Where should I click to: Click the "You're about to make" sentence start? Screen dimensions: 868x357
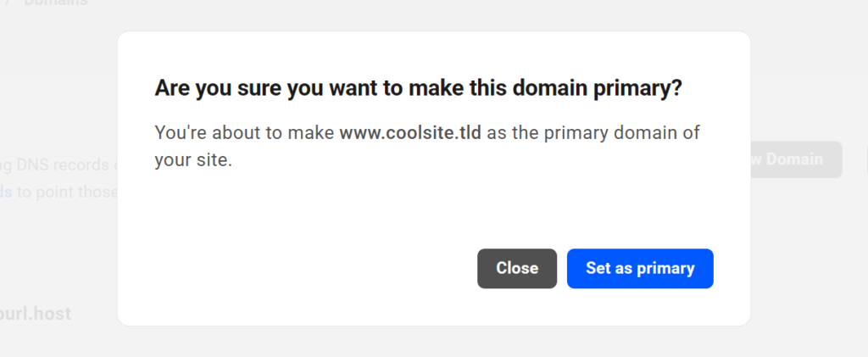point(245,133)
